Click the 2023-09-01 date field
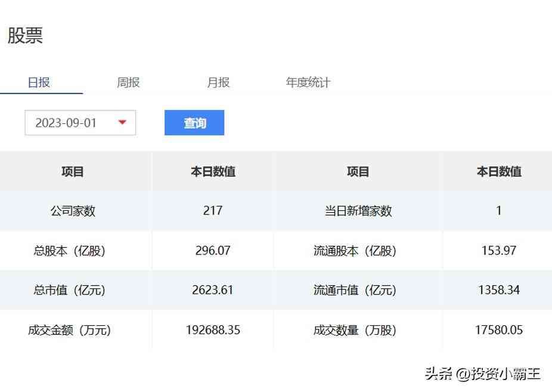The width and height of the screenshot is (552, 392). click(66, 123)
